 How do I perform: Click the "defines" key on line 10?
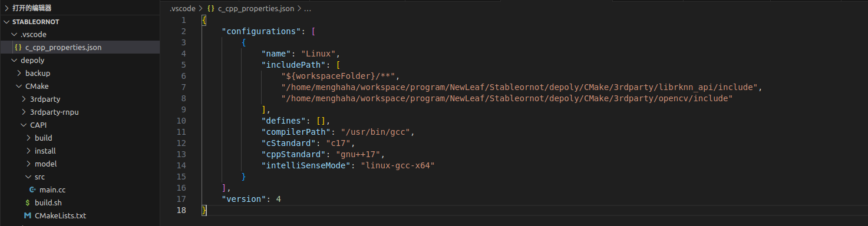pos(283,121)
